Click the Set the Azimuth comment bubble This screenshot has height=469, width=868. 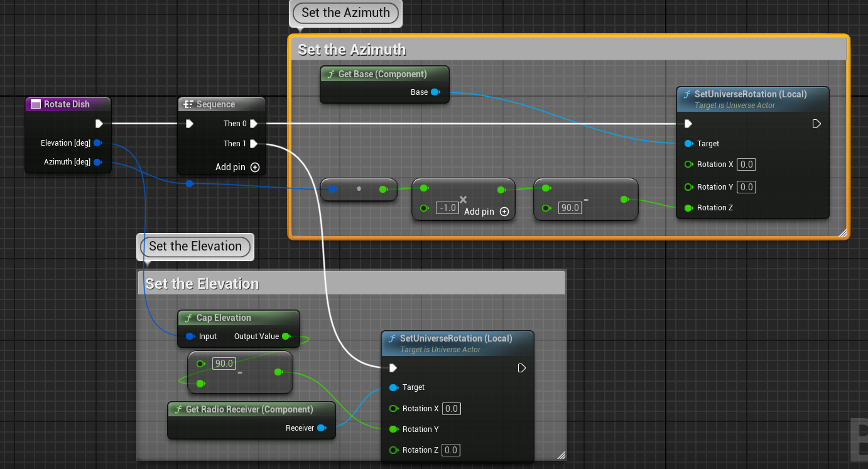tap(345, 13)
